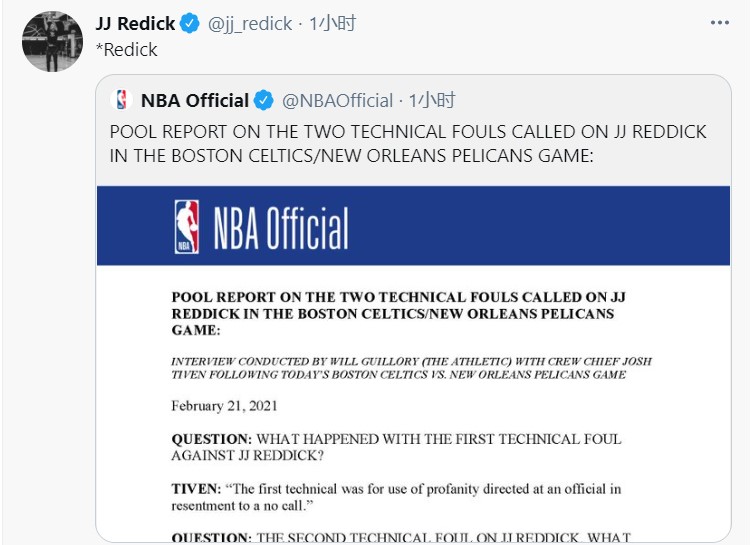Click the bold POOL REPORT headline in the document
Screen dimensions: 751x545
click(398, 313)
